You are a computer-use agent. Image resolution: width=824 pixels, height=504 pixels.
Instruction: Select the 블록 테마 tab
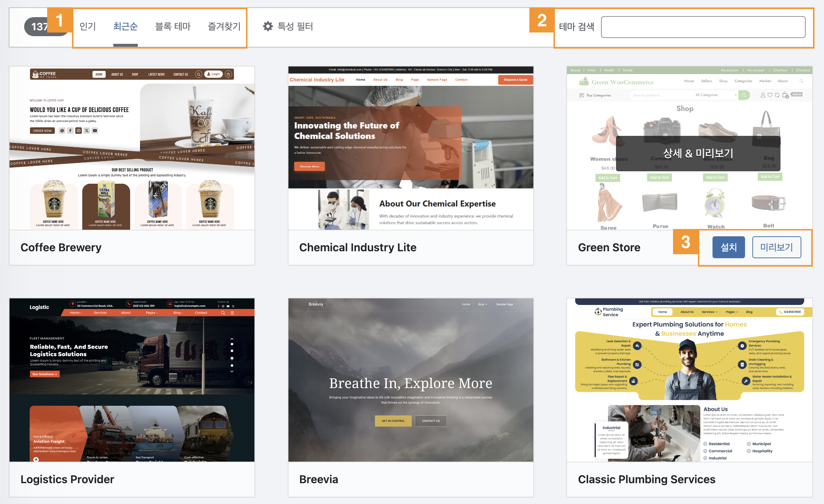tap(173, 26)
